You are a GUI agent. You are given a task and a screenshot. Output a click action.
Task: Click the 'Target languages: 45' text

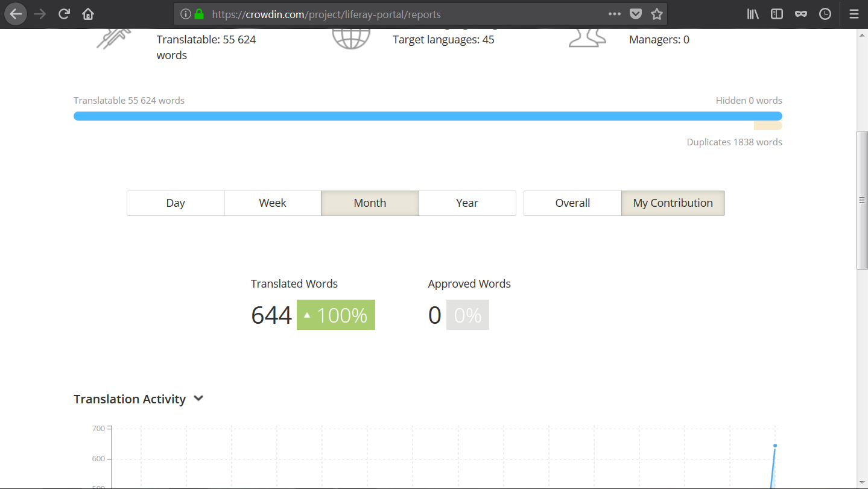[443, 40]
